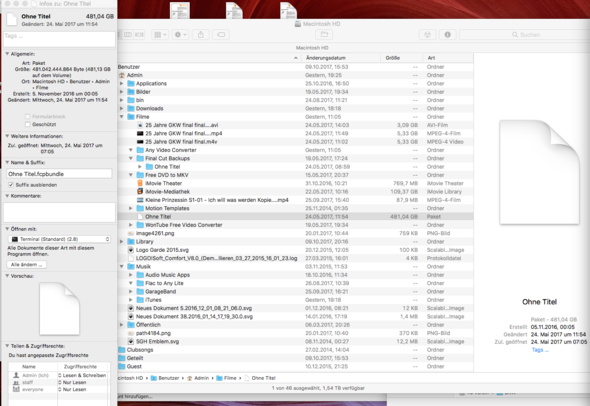Expand the Ohne Titel folder in Final Cut Backups
The image size is (590, 406).
140,167
